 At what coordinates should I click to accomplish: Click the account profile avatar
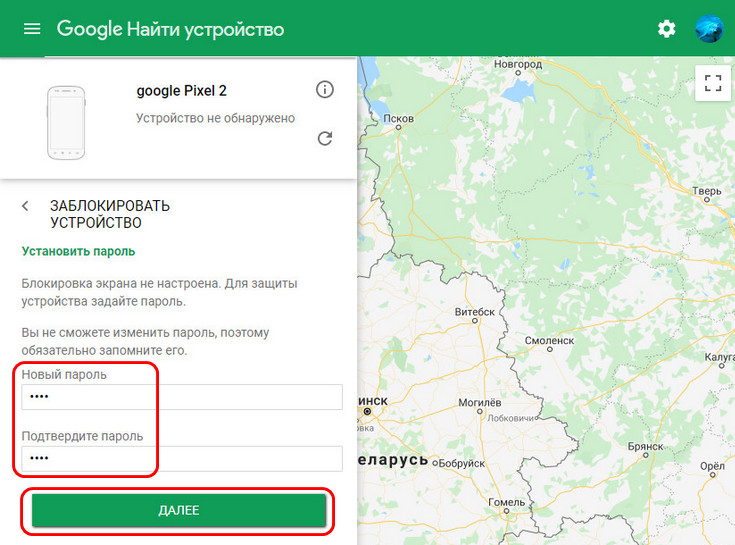pyautogui.click(x=709, y=29)
